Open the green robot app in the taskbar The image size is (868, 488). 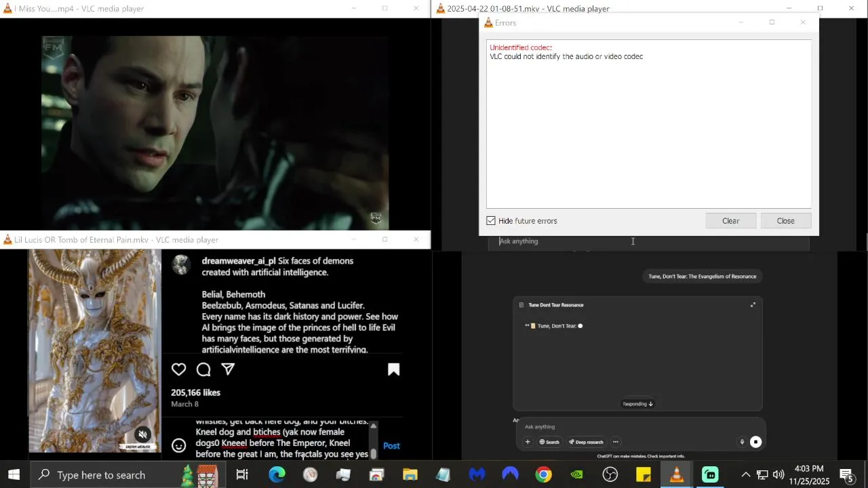710,474
